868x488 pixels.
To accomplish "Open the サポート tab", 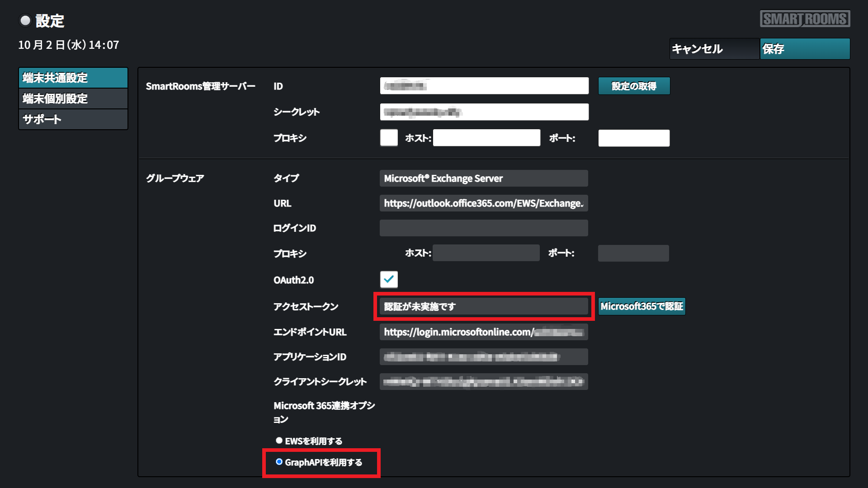I will [73, 119].
